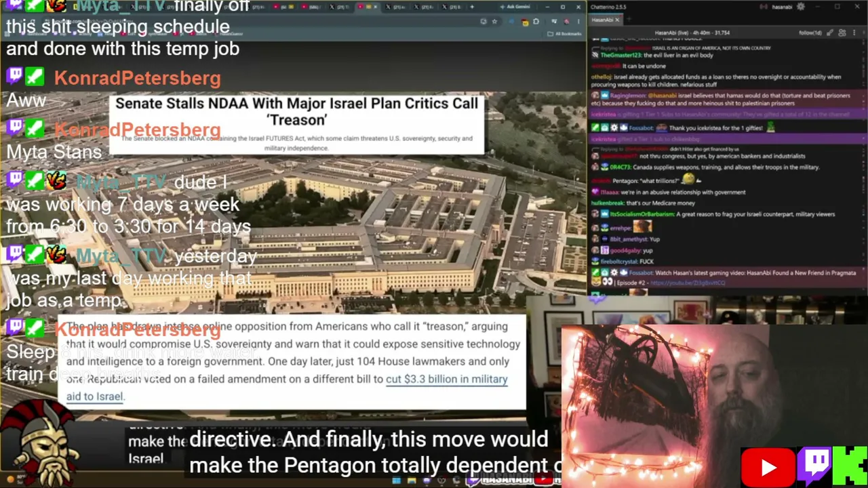Click the weather widget on the taskbar

16,480
